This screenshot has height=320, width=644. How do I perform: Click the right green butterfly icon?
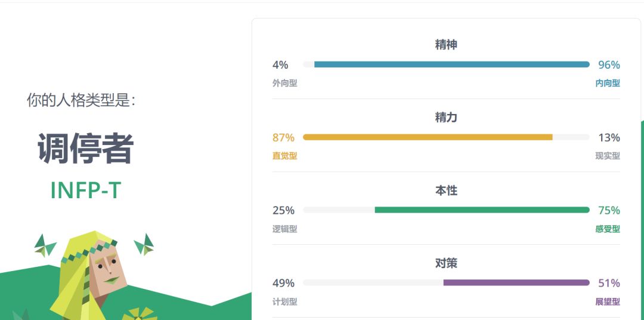(x=144, y=245)
